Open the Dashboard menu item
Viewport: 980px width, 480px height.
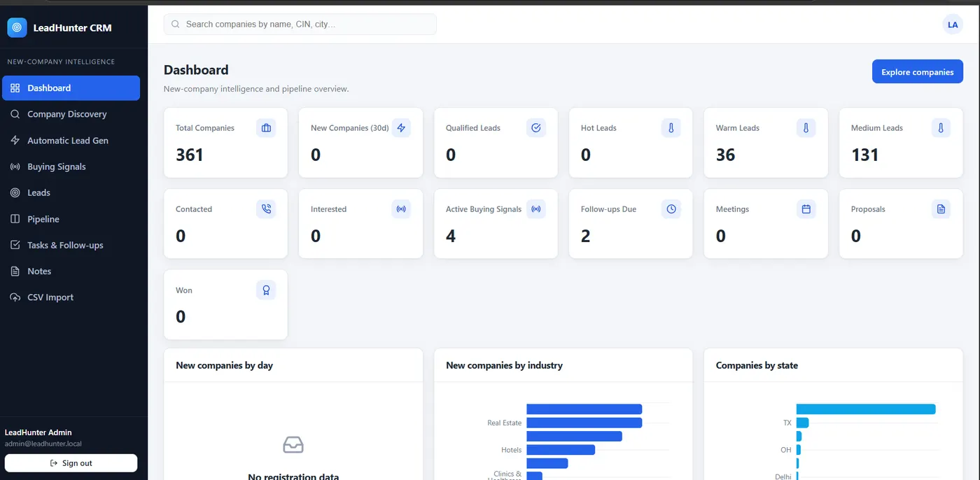(71, 88)
